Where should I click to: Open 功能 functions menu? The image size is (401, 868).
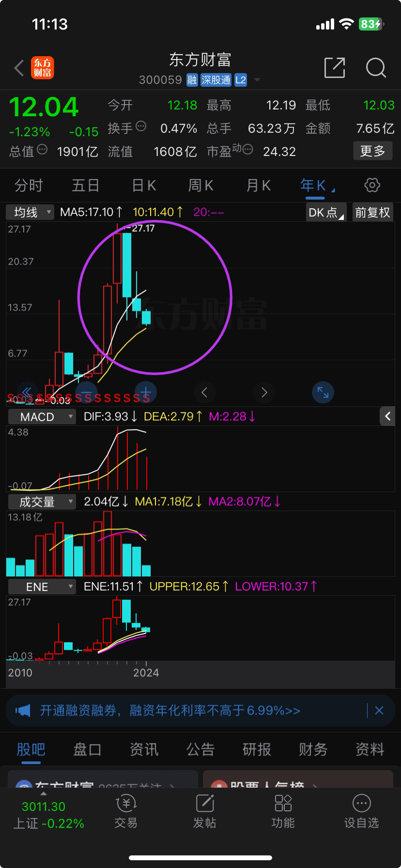[283, 812]
